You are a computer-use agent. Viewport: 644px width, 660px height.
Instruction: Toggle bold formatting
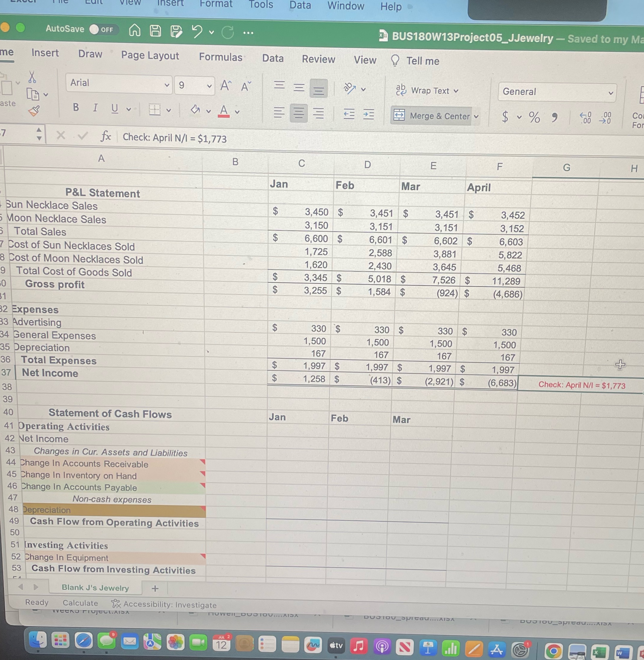pos(76,108)
